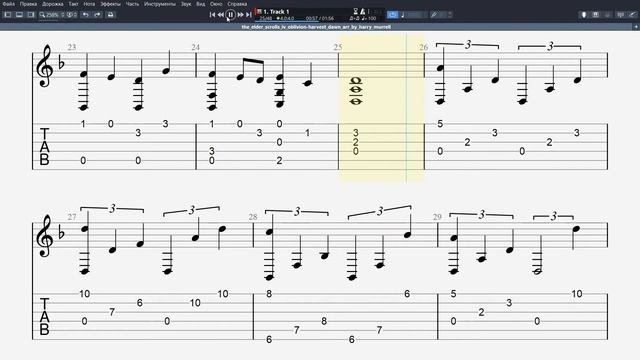Viewport: 640px width, 360px height.
Task: Open the Правка menu
Action: (28, 4)
